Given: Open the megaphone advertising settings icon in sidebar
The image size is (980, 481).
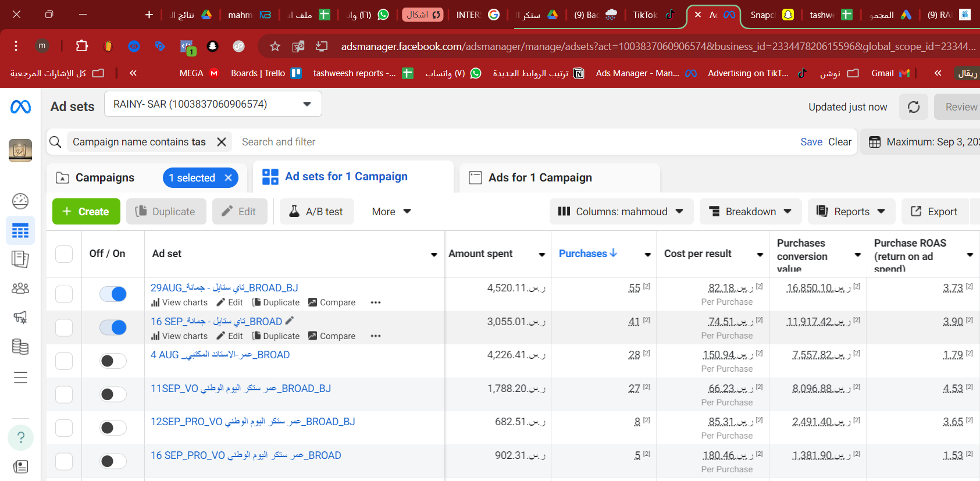Looking at the screenshot, I should [20, 318].
